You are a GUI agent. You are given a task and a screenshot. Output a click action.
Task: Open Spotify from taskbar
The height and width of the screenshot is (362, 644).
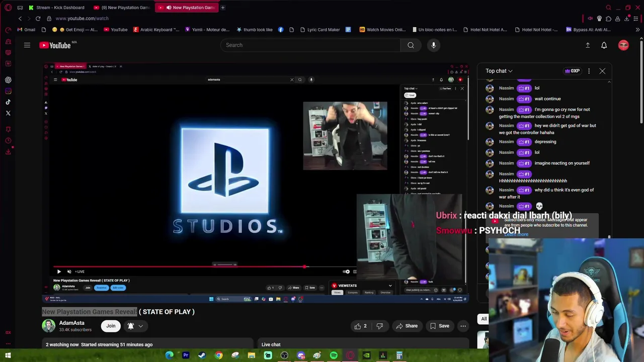coord(334,355)
